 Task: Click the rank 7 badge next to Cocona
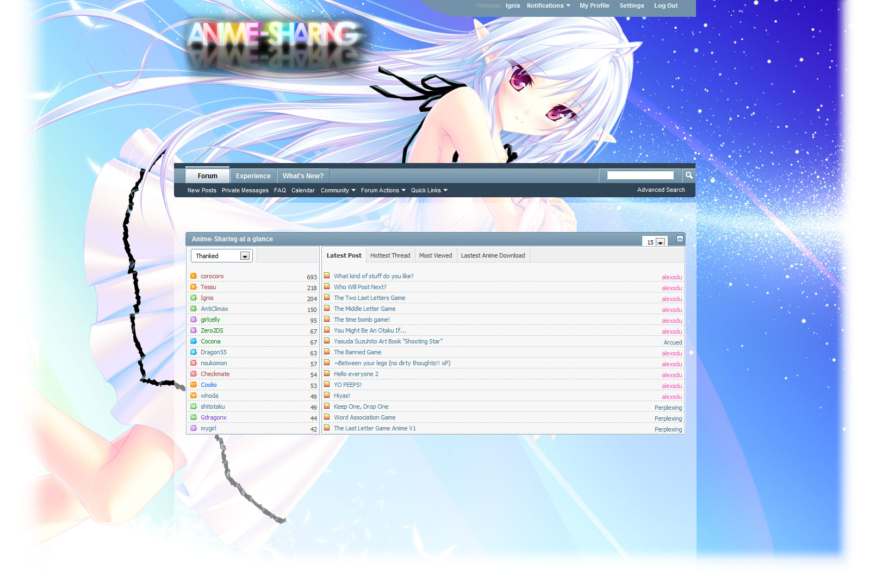(x=193, y=341)
